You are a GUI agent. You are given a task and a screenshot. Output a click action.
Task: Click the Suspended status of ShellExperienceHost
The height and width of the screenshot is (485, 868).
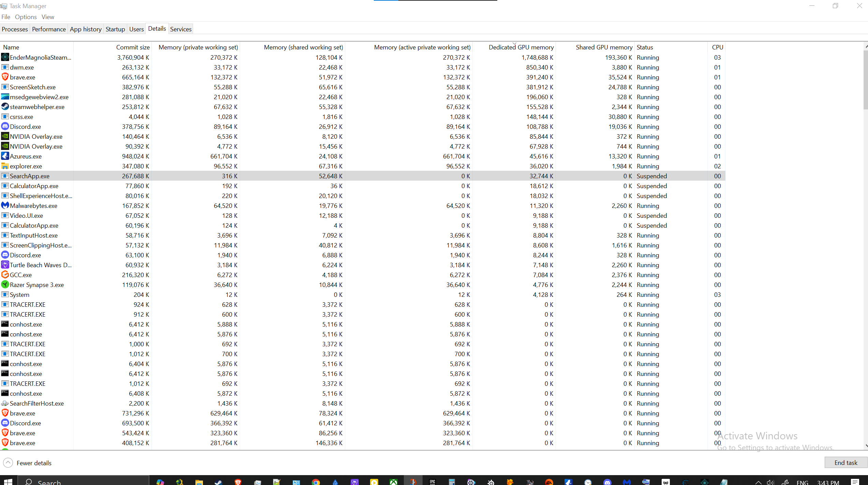651,196
